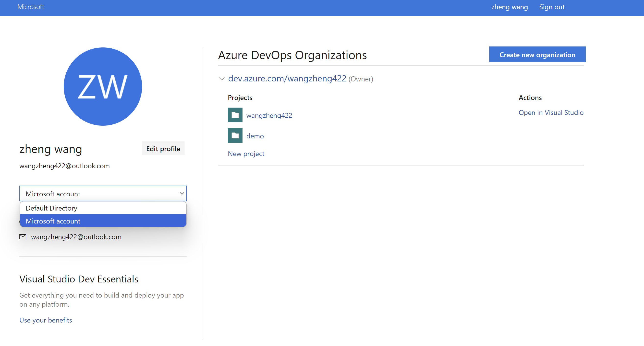Open the wangzheng422 project link
This screenshot has height=346, width=644.
click(269, 115)
